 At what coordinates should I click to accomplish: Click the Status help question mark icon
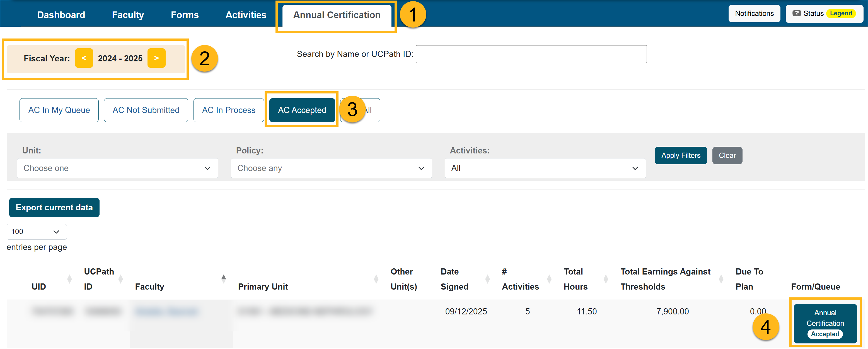click(x=797, y=13)
